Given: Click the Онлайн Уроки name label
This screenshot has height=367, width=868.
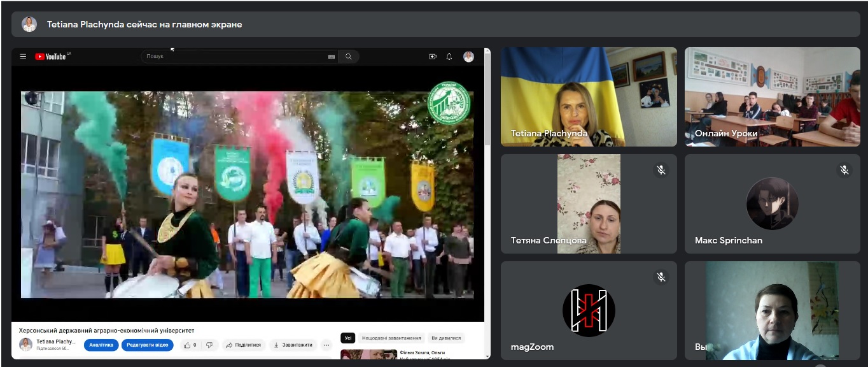Looking at the screenshot, I should click(726, 134).
